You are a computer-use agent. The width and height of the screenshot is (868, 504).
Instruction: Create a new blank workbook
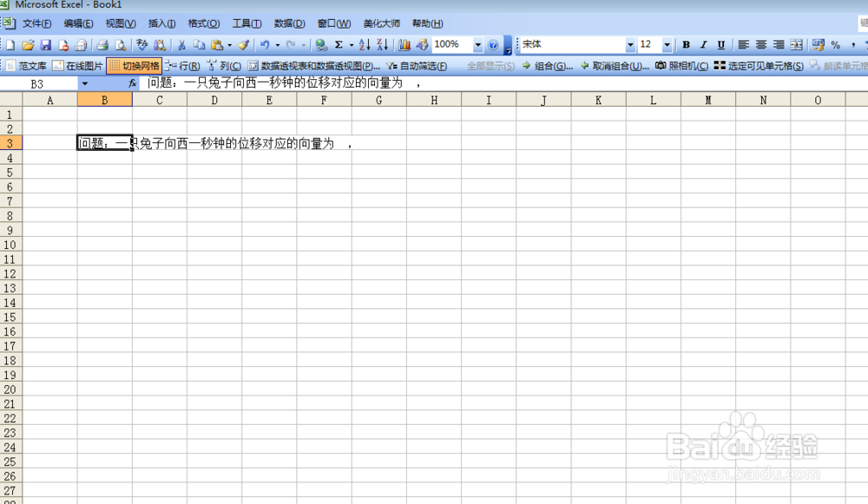[10, 45]
